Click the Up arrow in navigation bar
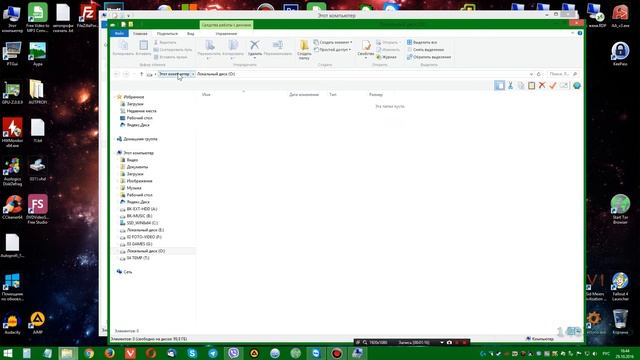Image resolution: width=640 pixels, height=360 pixels. point(141,74)
